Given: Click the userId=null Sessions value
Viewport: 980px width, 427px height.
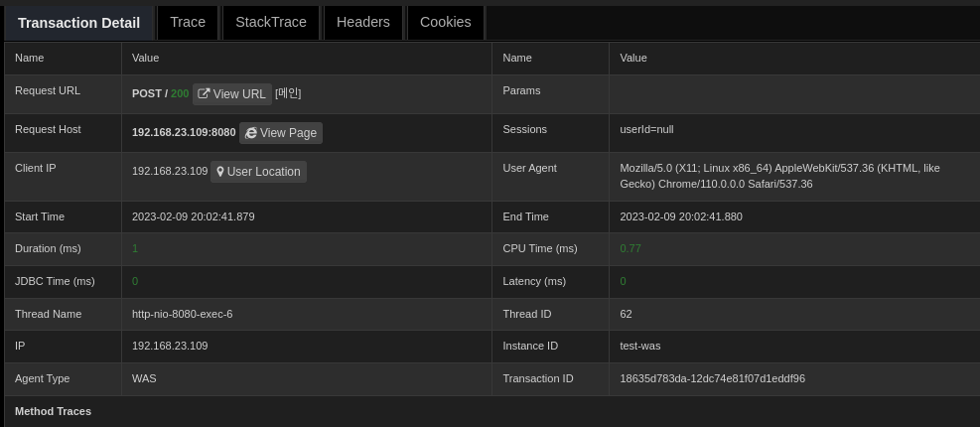Looking at the screenshot, I should (x=646, y=129).
